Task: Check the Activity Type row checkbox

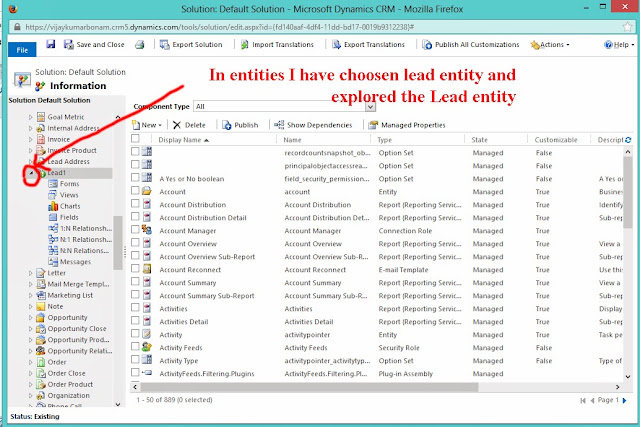Action: coord(135,359)
